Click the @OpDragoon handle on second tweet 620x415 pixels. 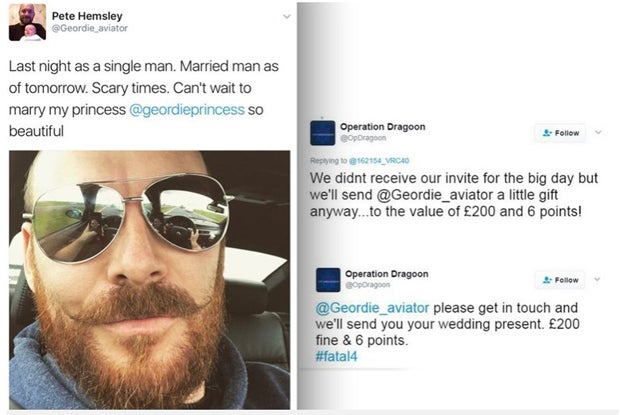pos(368,285)
